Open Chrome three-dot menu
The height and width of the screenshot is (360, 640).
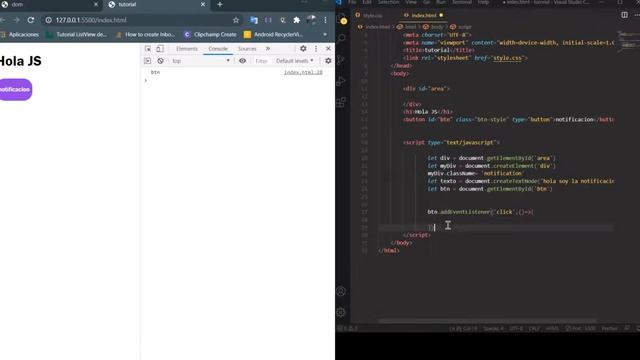click(x=325, y=20)
